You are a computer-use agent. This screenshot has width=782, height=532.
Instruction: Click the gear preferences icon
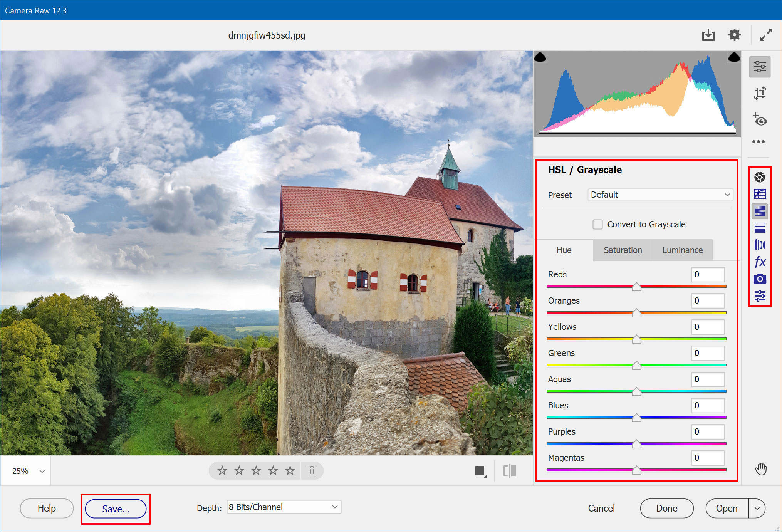click(x=734, y=35)
